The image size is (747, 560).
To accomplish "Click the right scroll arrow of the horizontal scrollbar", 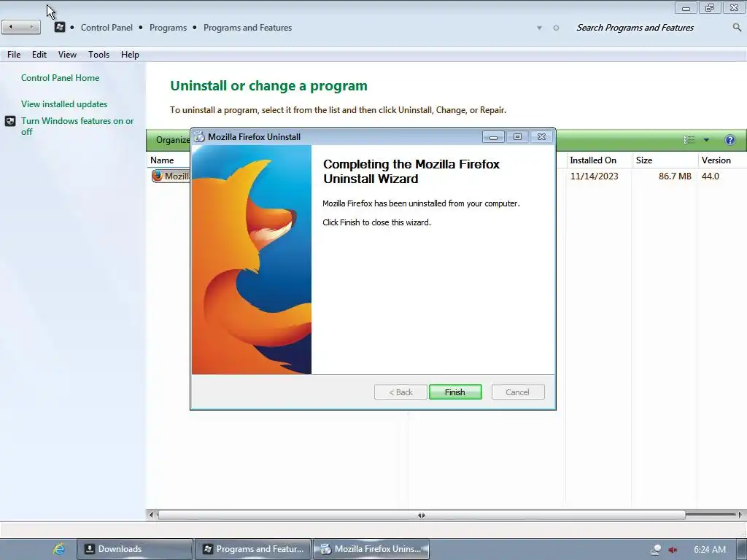I will pos(740,515).
